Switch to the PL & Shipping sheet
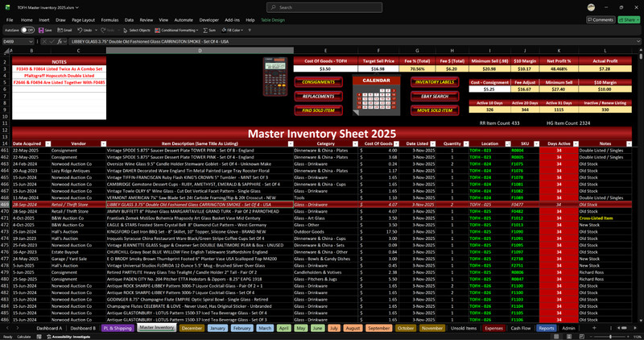This screenshot has height=340, width=644. 118,328
